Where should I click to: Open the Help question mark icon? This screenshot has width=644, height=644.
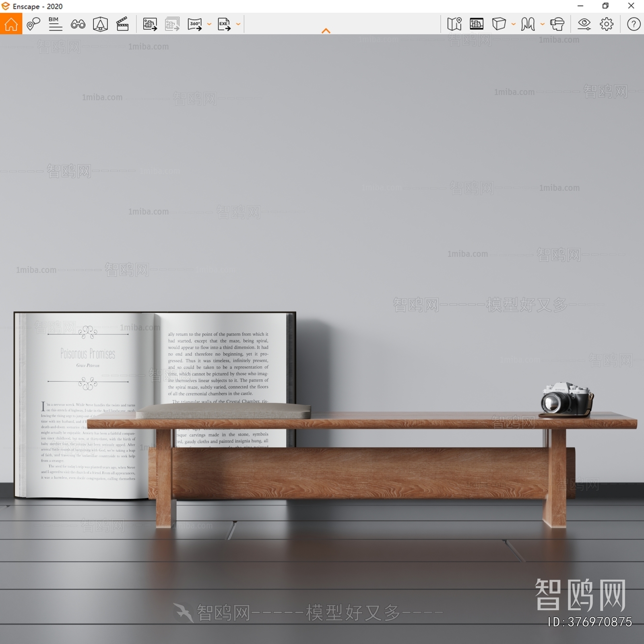click(634, 24)
